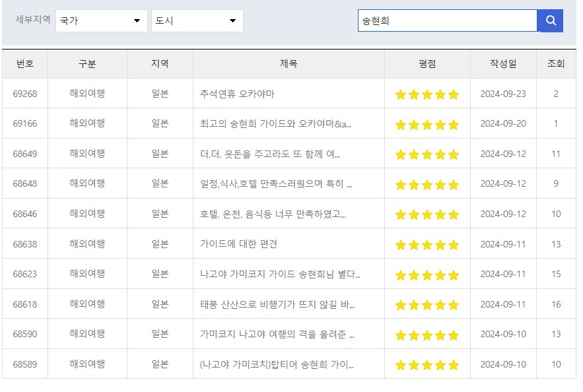The width and height of the screenshot is (583, 392).
Task: Open review 최고의 송현희 가이드와 오카야마
Action: [x=275, y=123]
